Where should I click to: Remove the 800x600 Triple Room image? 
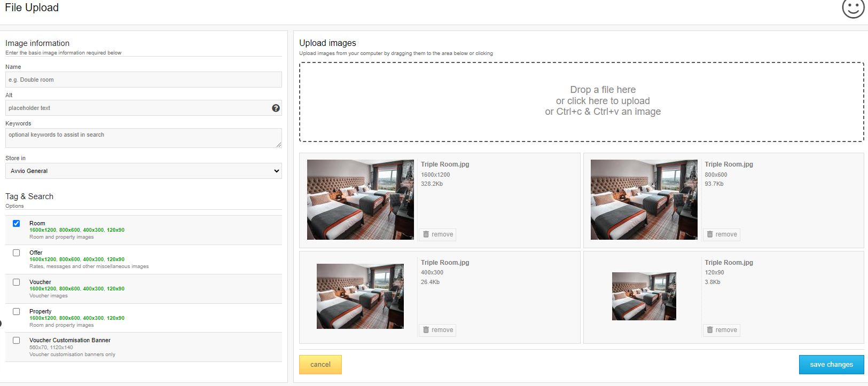tap(722, 234)
